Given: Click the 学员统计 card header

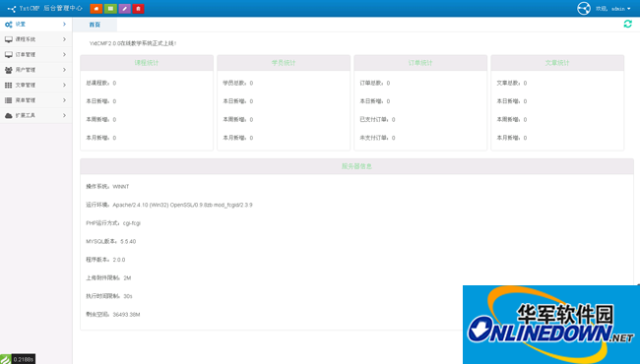Looking at the screenshot, I should click(284, 63).
